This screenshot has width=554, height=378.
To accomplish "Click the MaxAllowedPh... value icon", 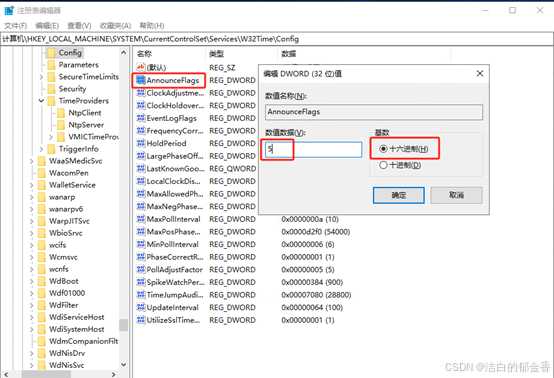I will (x=141, y=194).
